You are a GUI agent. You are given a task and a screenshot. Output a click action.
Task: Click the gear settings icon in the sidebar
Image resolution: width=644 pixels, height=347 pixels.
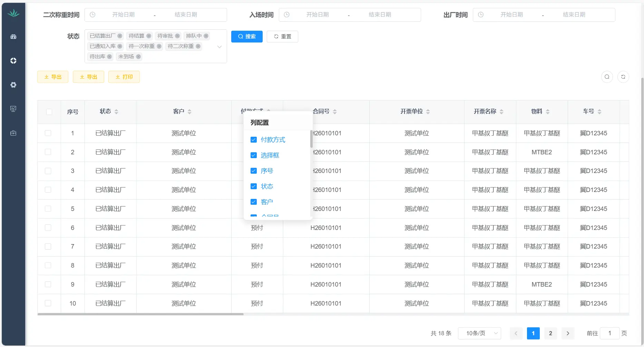coord(13,85)
